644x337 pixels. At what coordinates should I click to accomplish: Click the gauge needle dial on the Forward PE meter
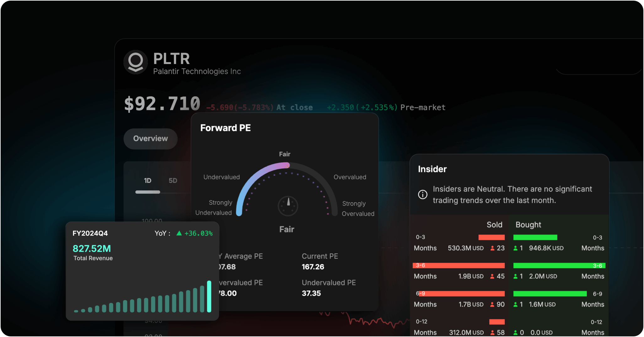287,206
